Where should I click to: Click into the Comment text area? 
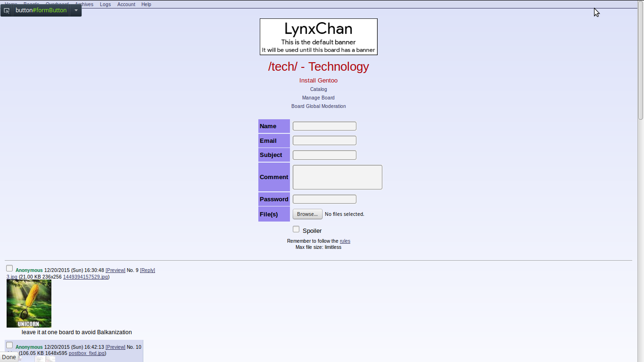coord(338,177)
